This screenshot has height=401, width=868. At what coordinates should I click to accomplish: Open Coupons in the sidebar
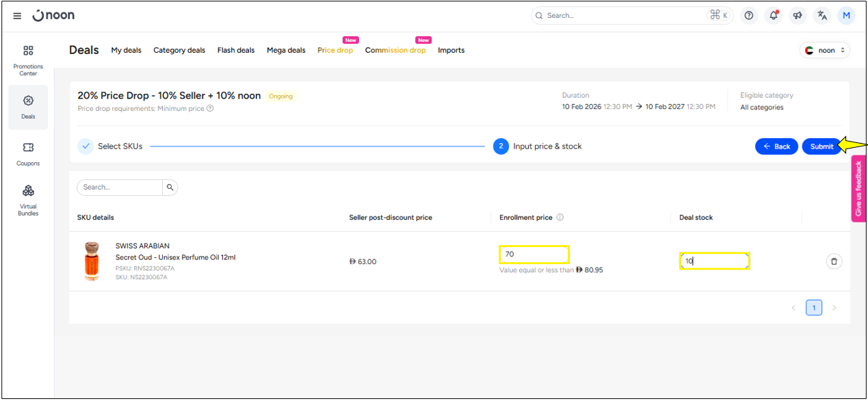click(28, 153)
